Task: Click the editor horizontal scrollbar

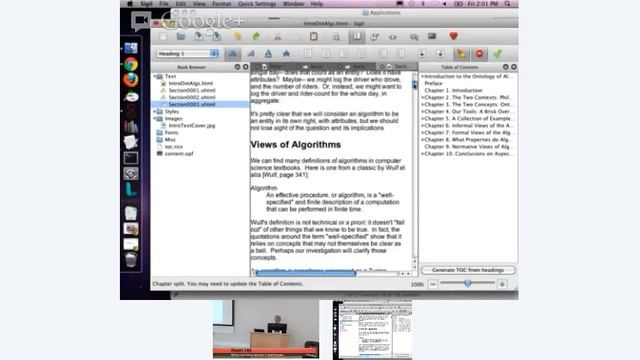Action: click(x=306, y=273)
